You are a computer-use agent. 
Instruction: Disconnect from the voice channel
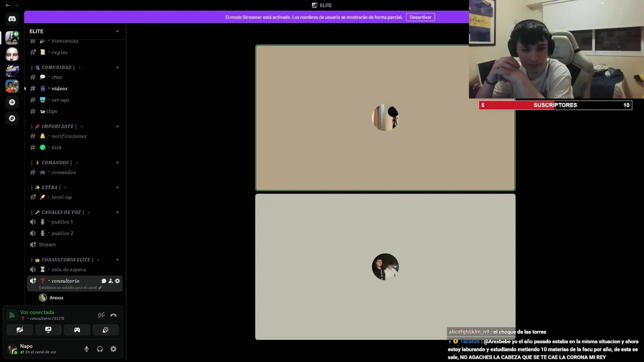(x=113, y=315)
